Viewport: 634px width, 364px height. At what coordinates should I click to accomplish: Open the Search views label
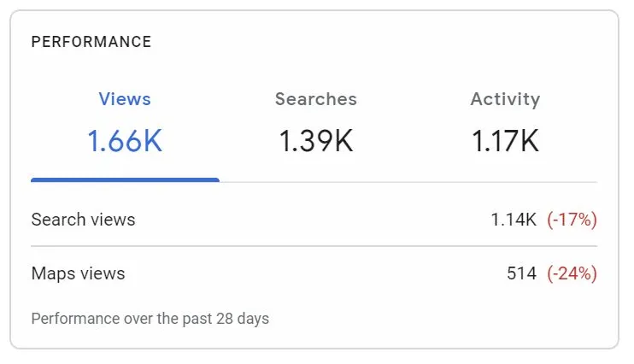click(83, 220)
